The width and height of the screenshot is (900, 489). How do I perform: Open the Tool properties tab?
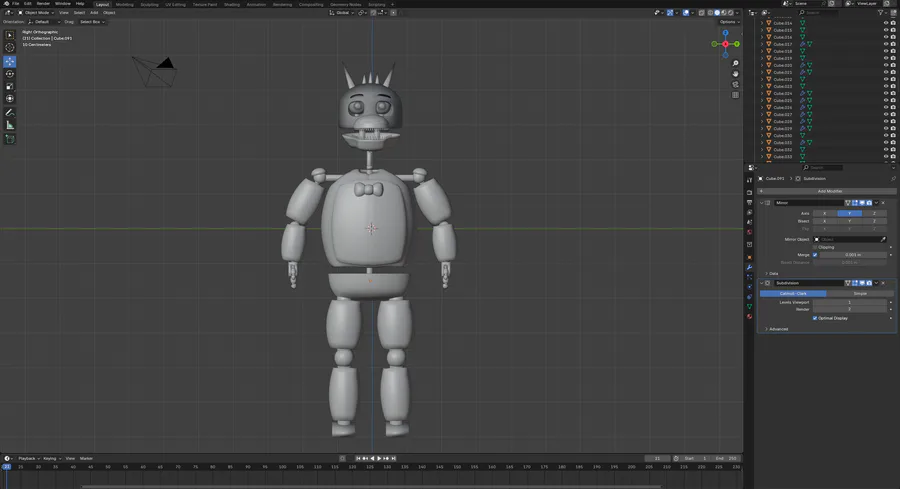tap(750, 180)
